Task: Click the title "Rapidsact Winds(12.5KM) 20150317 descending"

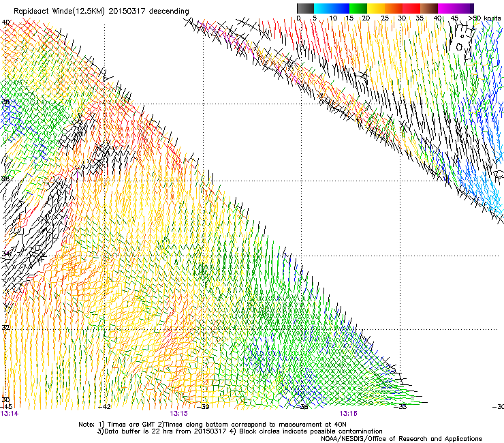Action: [x=101, y=12]
